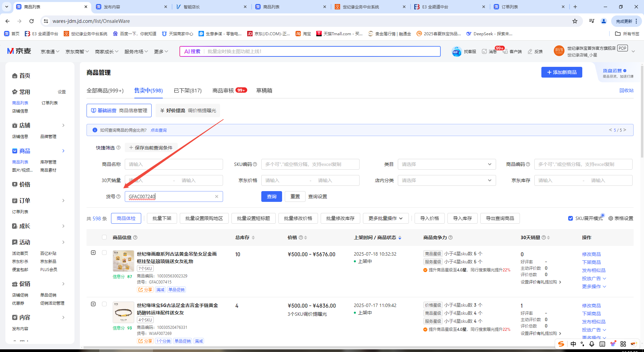The width and height of the screenshot is (644, 352).
Task: Open 表格设置 table settings gear icon
Action: (611, 218)
